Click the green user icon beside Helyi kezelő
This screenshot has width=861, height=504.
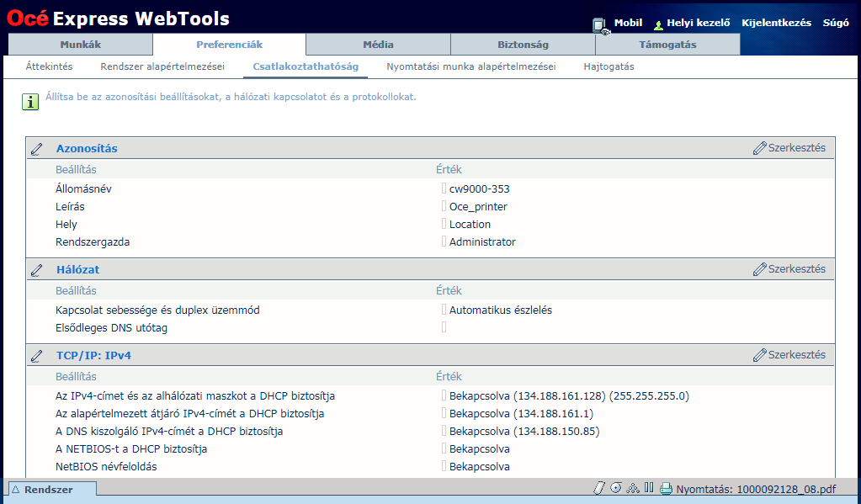tap(658, 24)
